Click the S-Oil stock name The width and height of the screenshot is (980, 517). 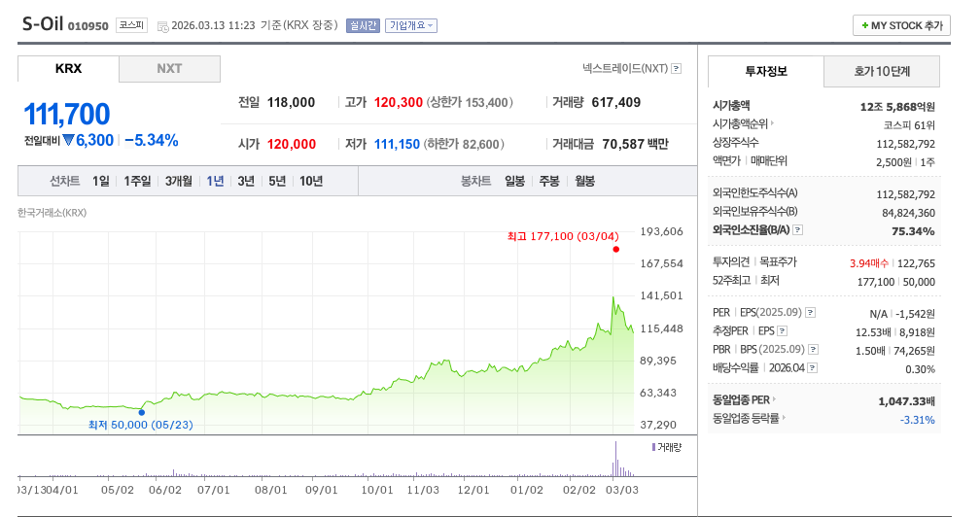pos(43,23)
